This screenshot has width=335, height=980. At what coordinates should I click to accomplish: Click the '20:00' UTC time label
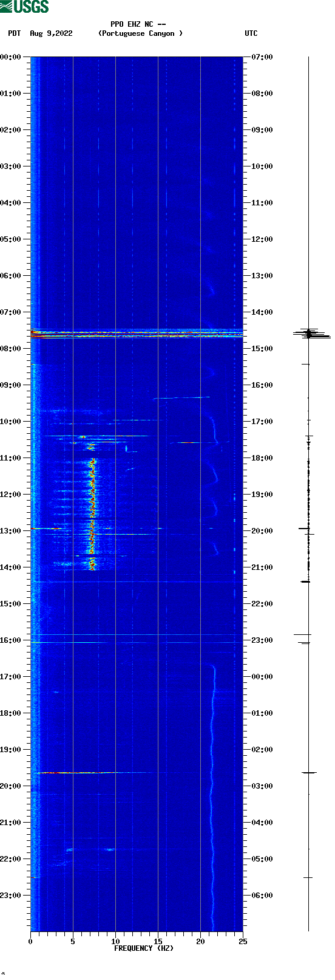click(x=262, y=530)
